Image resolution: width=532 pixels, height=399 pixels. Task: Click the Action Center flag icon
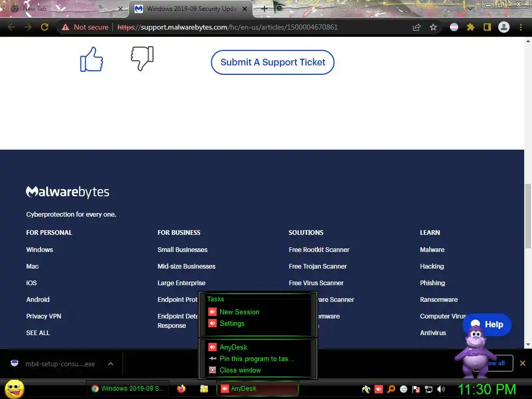pos(416,389)
